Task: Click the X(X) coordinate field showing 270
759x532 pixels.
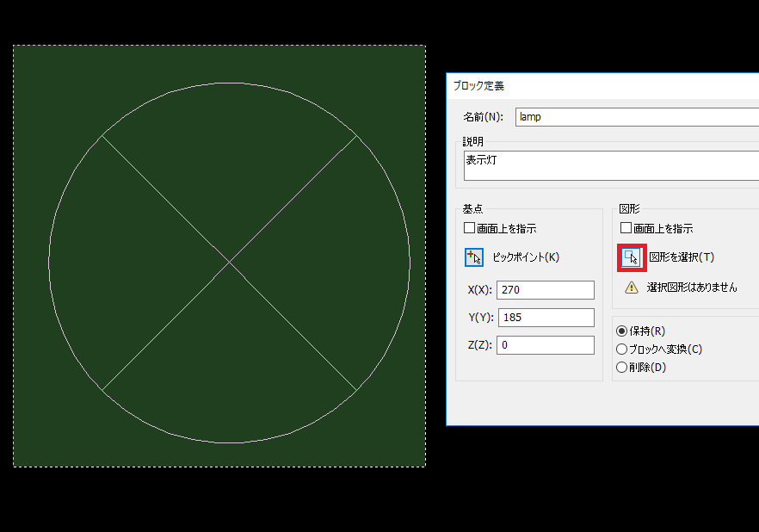Action: tap(546, 290)
